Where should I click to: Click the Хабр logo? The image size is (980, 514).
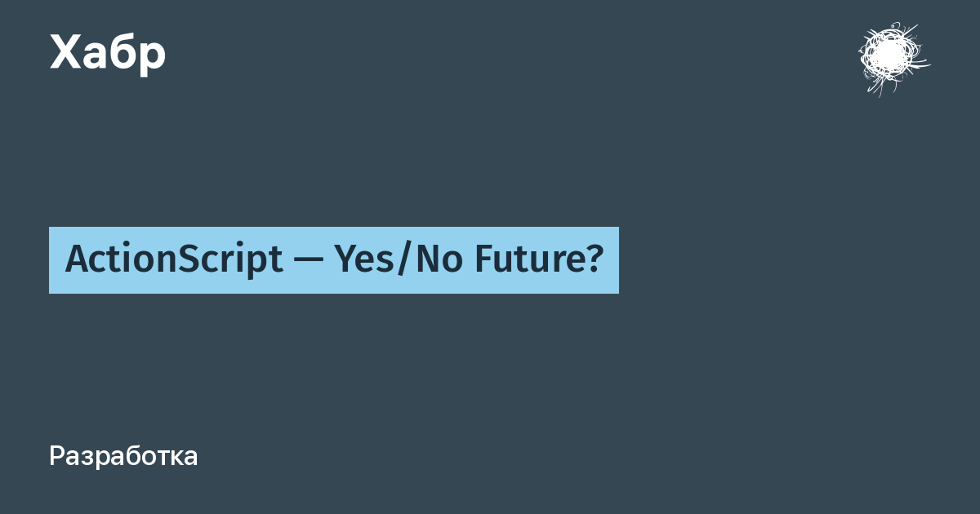click(x=108, y=54)
